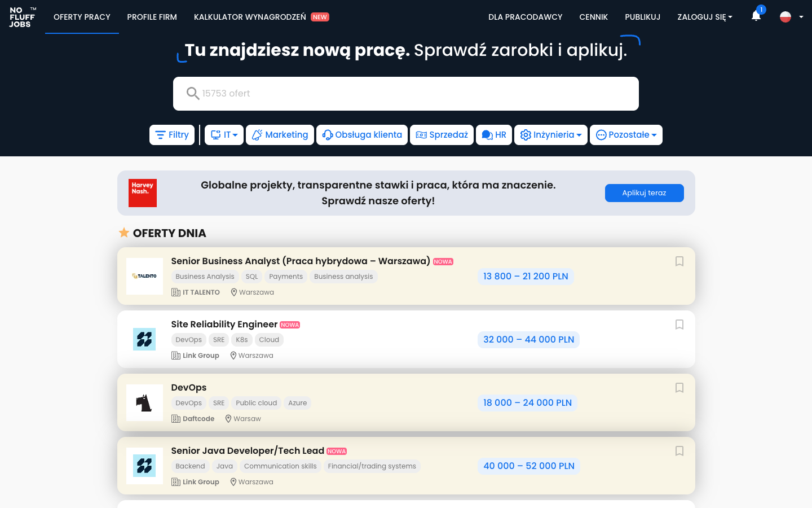This screenshot has width=812, height=508.
Task: Open DLA PRACODAWCY menu item
Action: pyautogui.click(x=526, y=17)
